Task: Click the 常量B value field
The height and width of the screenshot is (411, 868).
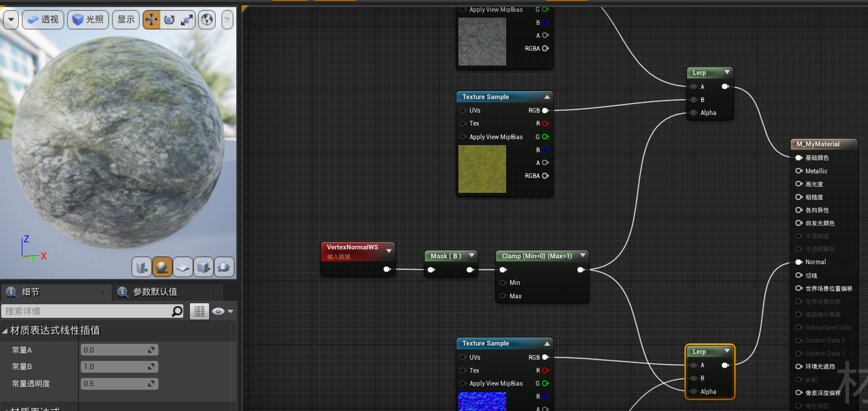Action: [119, 366]
